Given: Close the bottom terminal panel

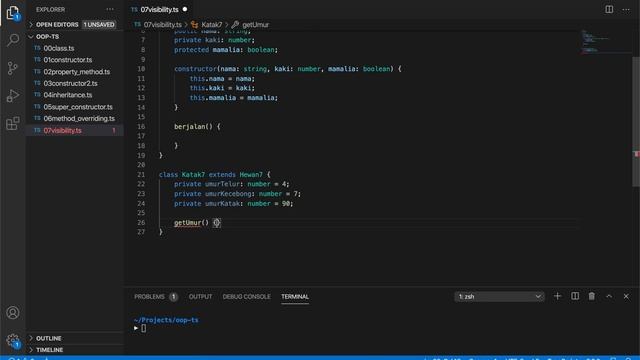Looking at the screenshot, I should point(626,296).
